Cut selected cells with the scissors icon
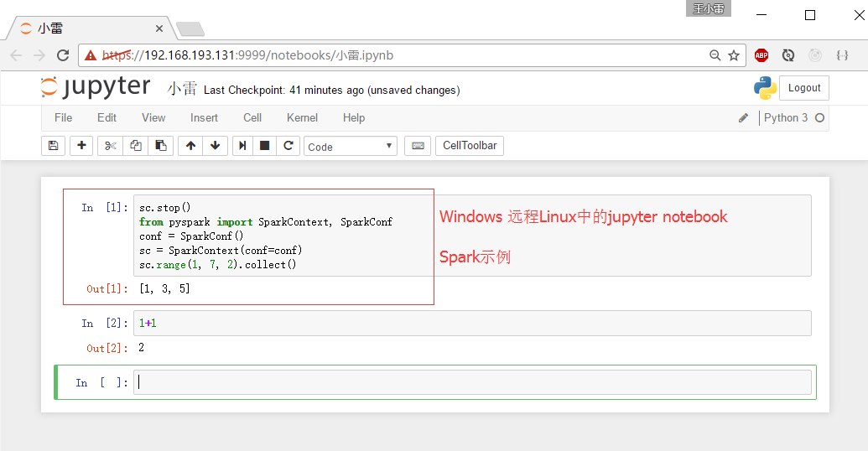 pyautogui.click(x=110, y=146)
